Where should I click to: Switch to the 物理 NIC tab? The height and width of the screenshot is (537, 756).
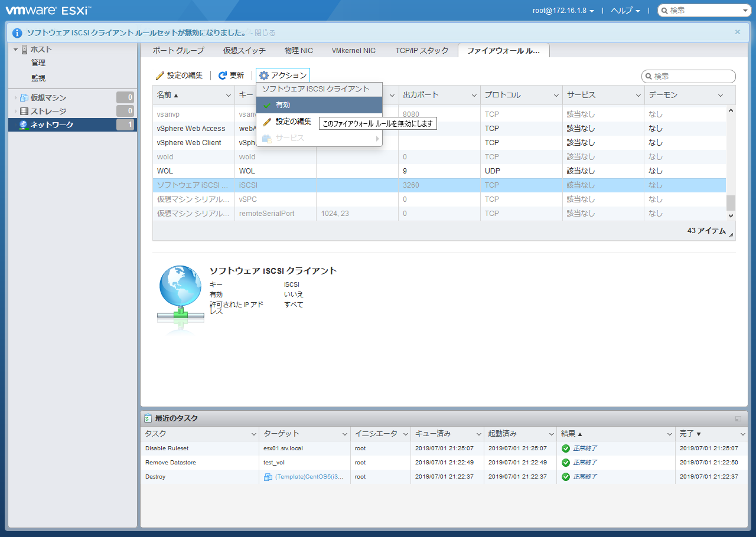(299, 51)
